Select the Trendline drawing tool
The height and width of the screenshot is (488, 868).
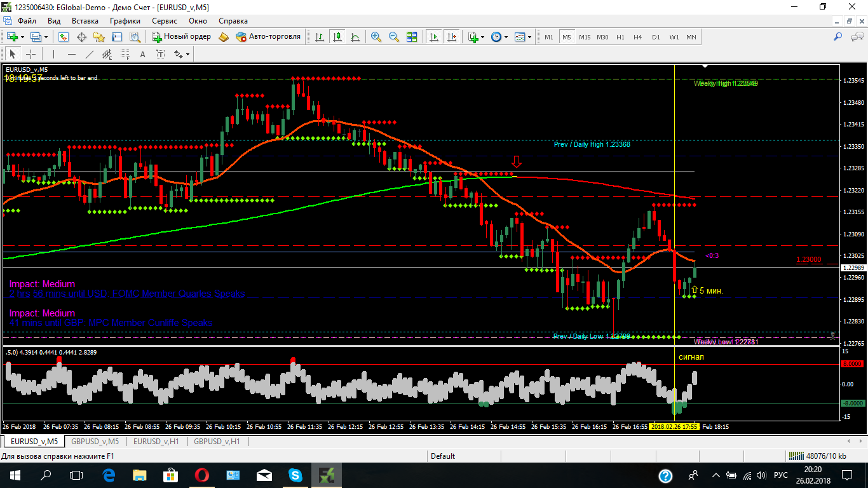pos(90,54)
